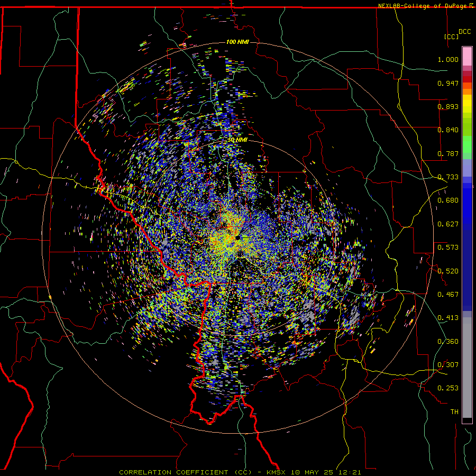Click the 0.893 legend value

click(x=448, y=106)
